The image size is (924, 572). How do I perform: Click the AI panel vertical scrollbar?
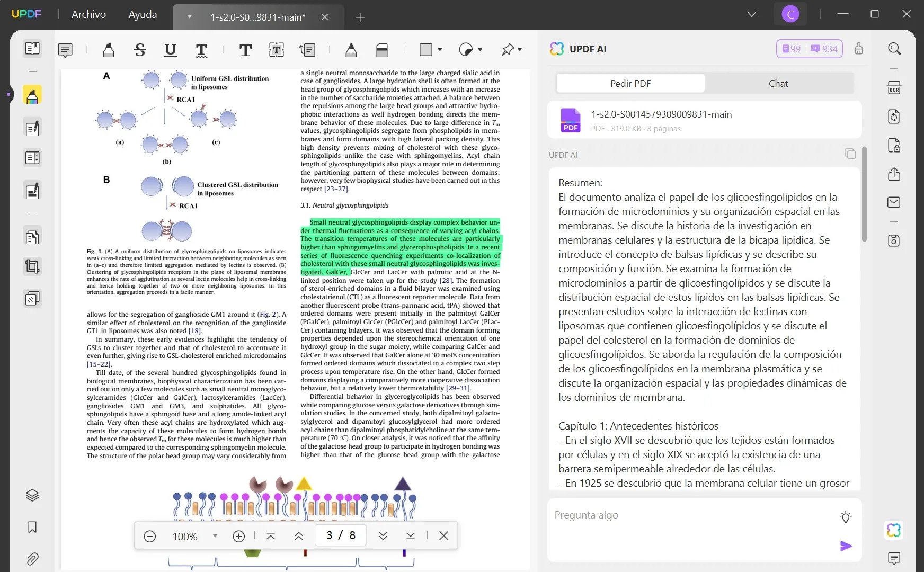pos(865,194)
